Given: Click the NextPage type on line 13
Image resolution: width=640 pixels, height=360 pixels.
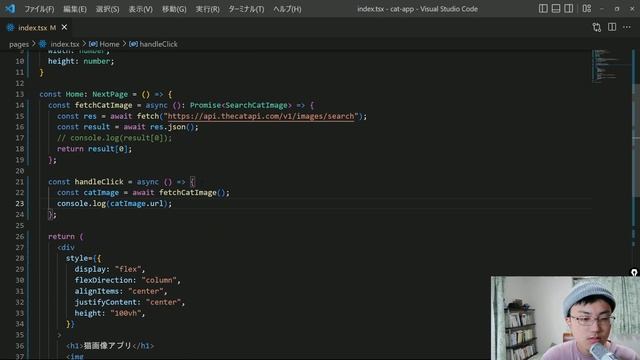Looking at the screenshot, I should point(110,94).
